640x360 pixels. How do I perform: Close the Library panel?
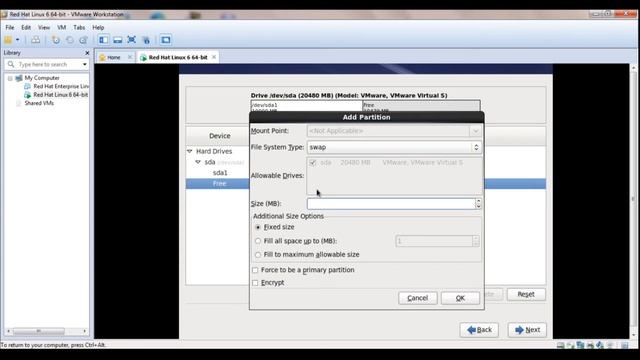click(87, 53)
